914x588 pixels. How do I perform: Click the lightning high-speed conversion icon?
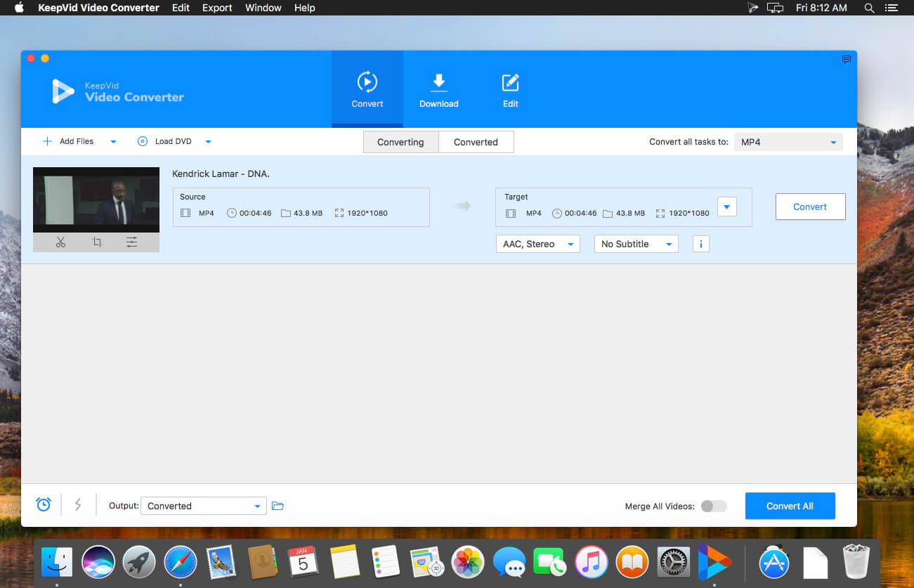(78, 504)
